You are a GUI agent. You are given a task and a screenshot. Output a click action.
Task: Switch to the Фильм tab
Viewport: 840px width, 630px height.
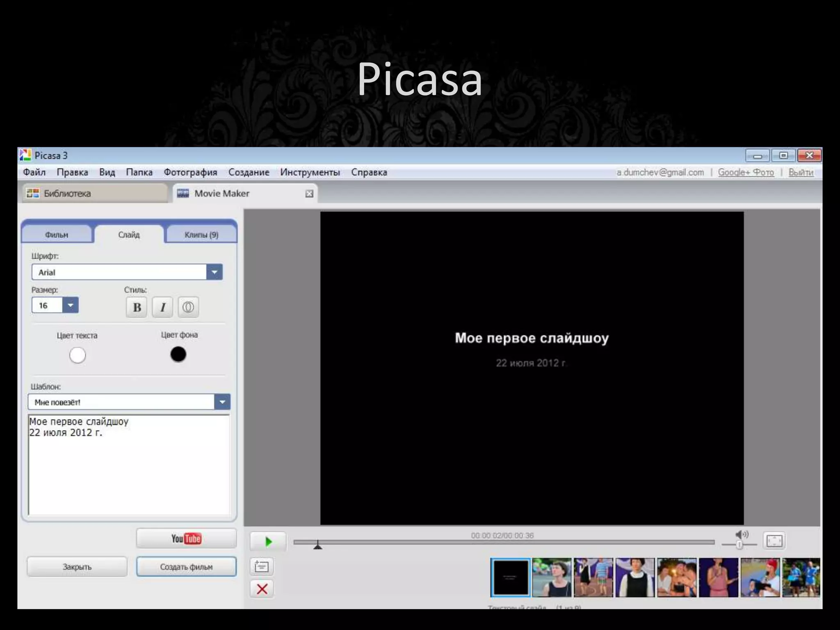(x=57, y=235)
